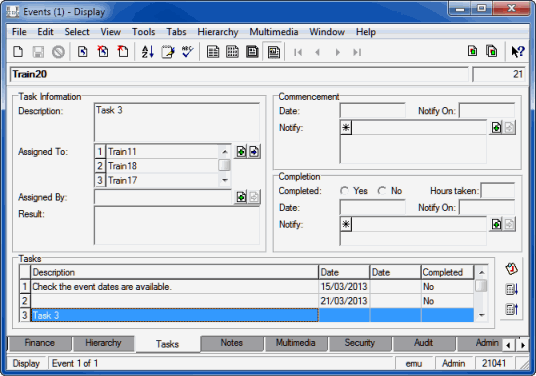Viewport: 536px width, 376px height.
Task: Click the Completion Date field
Action: 373,207
